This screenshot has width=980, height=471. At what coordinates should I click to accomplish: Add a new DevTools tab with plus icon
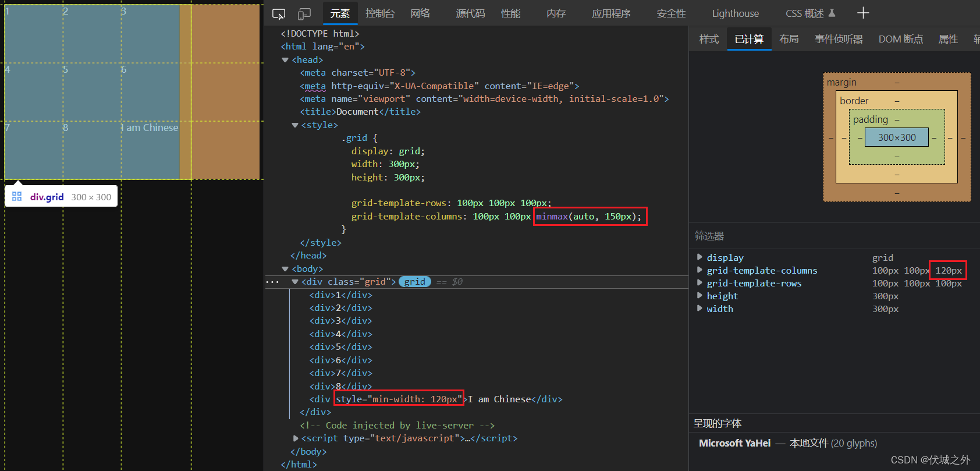tap(863, 13)
